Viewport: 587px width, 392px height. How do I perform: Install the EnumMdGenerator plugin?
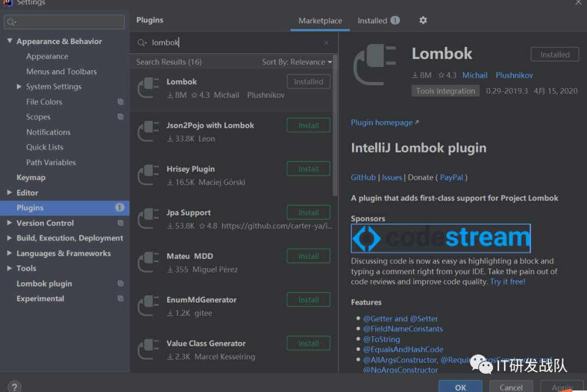pyautogui.click(x=309, y=300)
